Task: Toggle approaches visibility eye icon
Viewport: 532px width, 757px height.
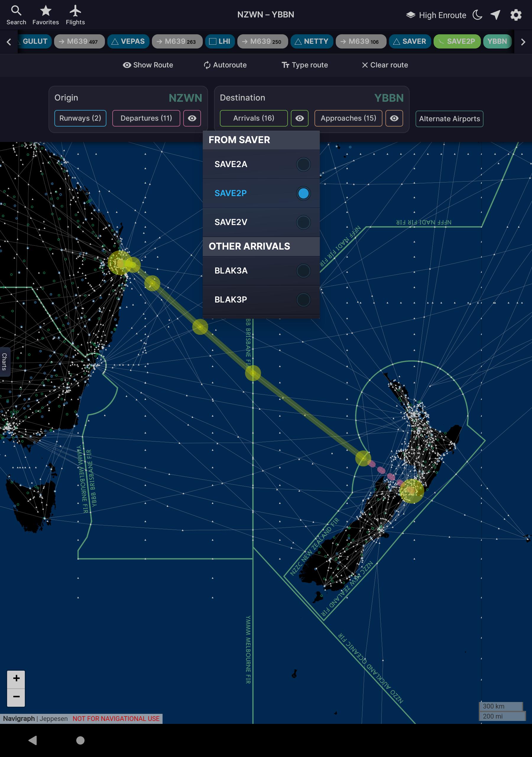Action: pos(394,118)
